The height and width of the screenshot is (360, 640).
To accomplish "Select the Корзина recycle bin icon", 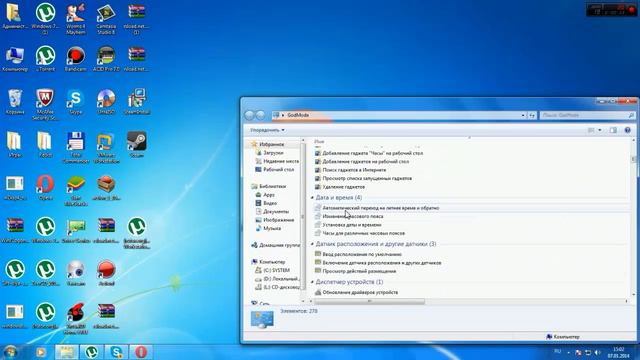I will 15,102.
